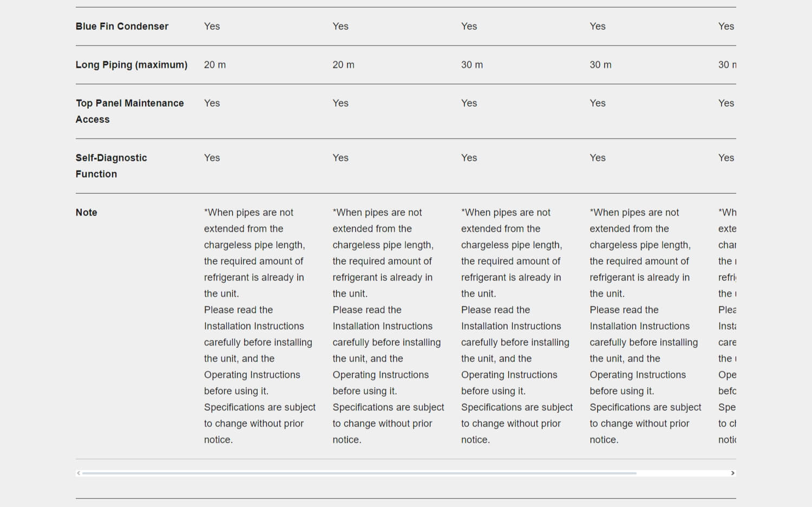Click the second 20 m Long Piping value
Viewport: 812px width, 507px height.
coord(343,65)
